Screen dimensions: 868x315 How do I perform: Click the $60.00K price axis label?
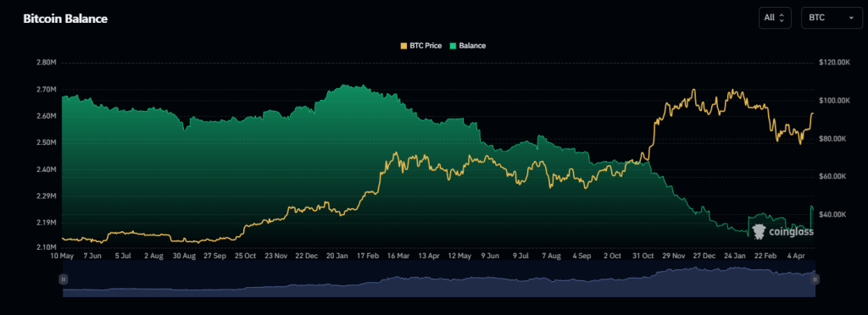832,176
